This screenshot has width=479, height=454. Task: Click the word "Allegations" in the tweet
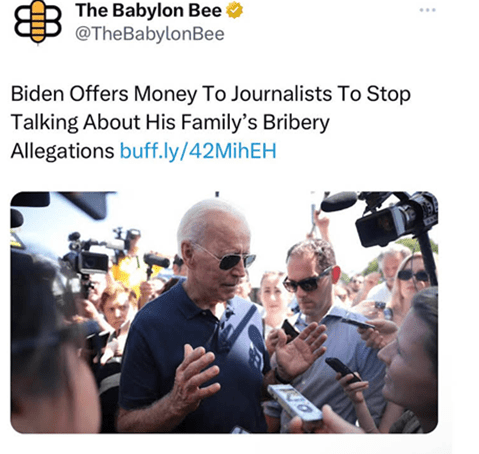pos(63,151)
